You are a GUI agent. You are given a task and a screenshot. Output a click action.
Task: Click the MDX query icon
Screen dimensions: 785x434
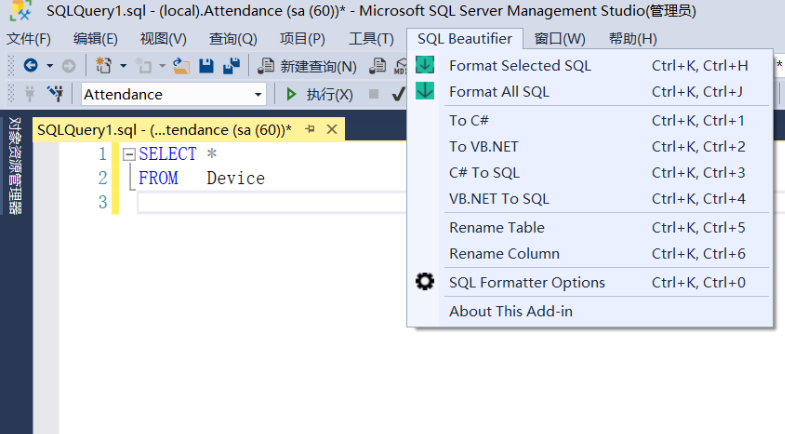point(401,66)
